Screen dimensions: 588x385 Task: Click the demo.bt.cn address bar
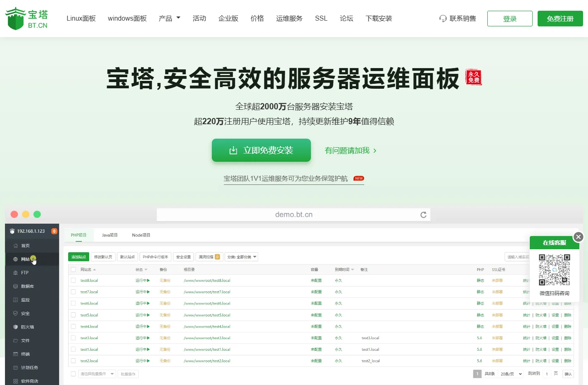pos(294,215)
